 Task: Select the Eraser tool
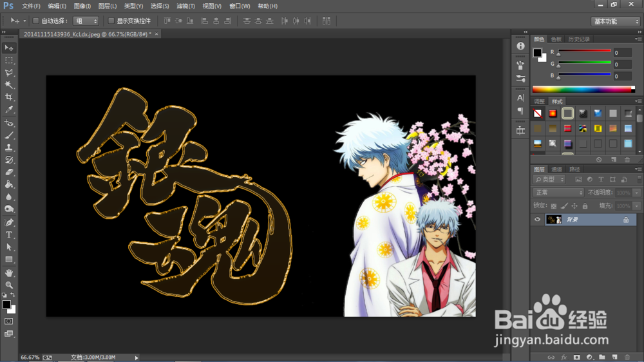pyautogui.click(x=8, y=172)
